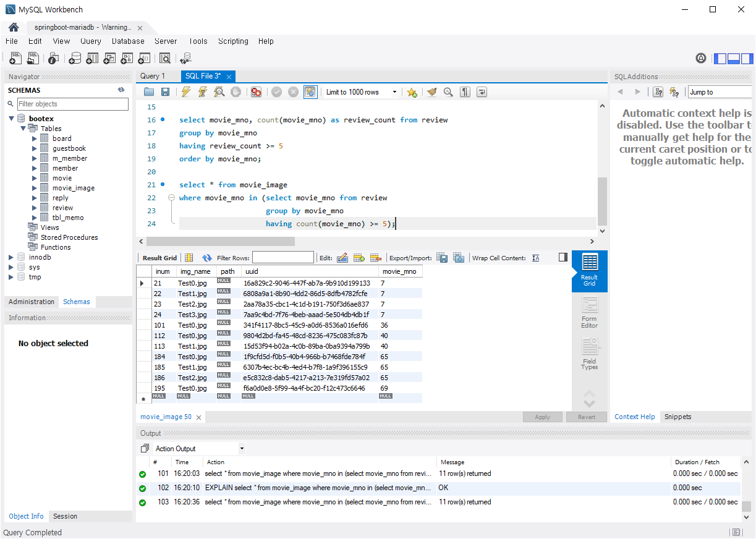The image size is (756, 539).
Task: Execute the script with the lightning icon
Action: (185, 92)
